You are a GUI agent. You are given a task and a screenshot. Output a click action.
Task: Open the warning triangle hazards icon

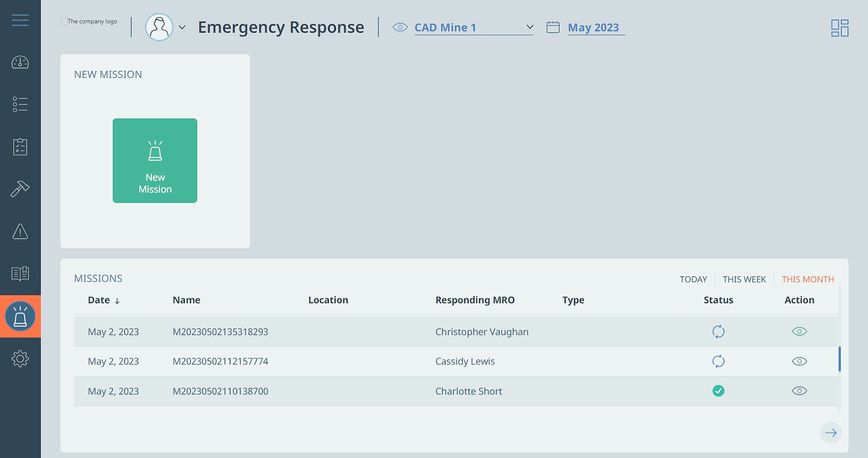[x=20, y=232]
